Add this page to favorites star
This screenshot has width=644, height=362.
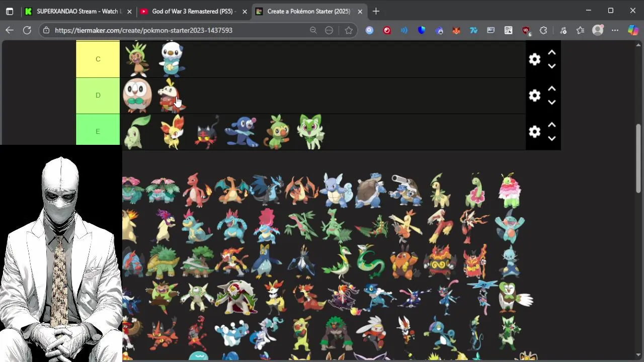tap(349, 30)
